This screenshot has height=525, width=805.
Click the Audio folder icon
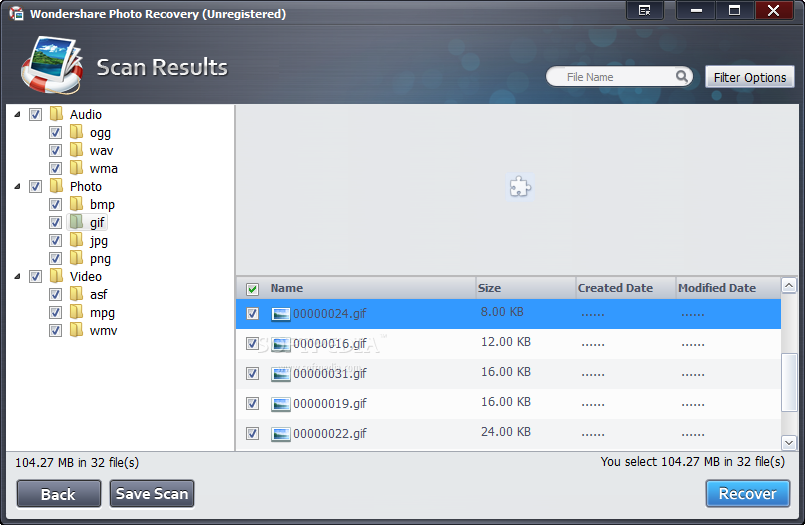tap(56, 113)
